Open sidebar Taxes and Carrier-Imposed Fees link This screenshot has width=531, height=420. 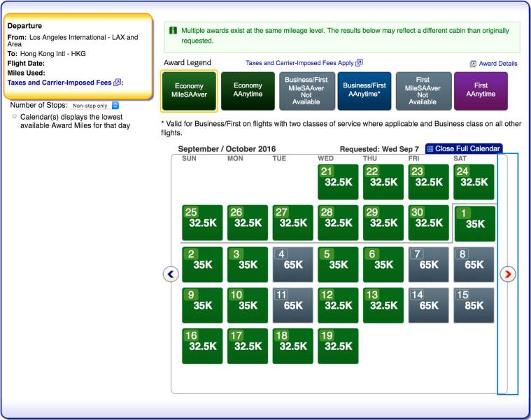click(x=59, y=83)
